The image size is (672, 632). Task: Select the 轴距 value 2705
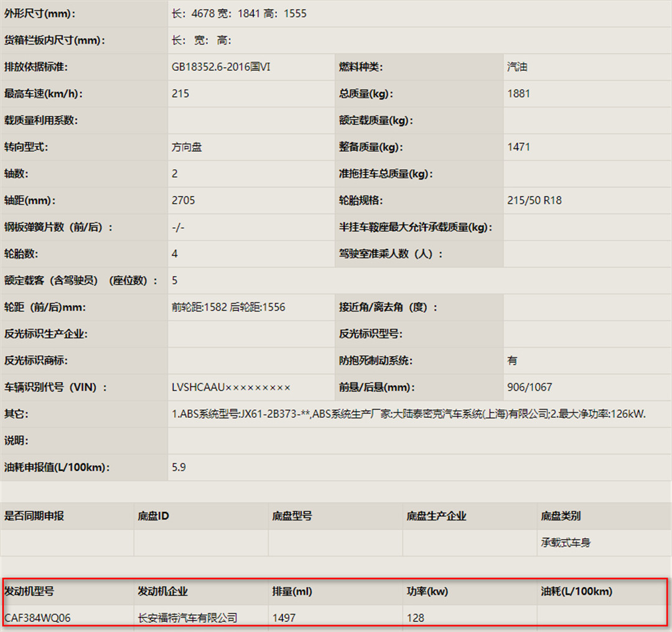coord(183,200)
